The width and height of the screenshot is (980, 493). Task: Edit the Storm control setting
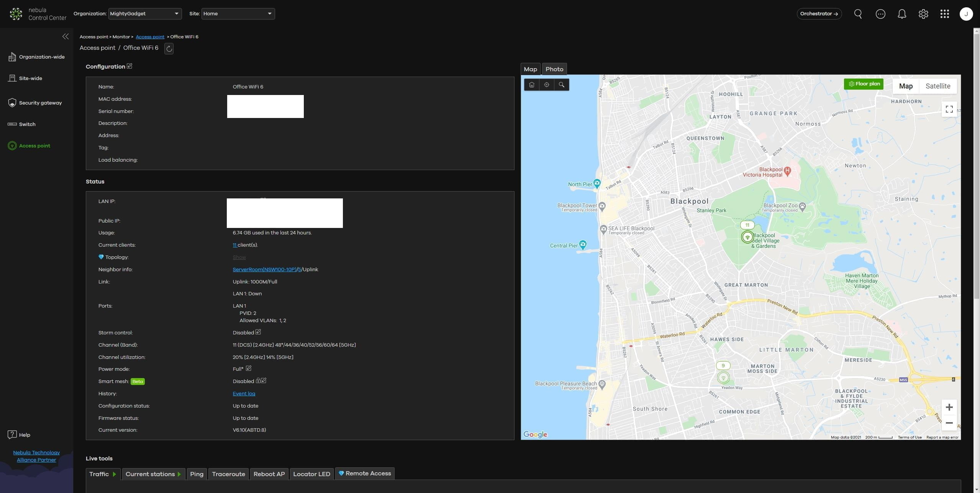[258, 332]
